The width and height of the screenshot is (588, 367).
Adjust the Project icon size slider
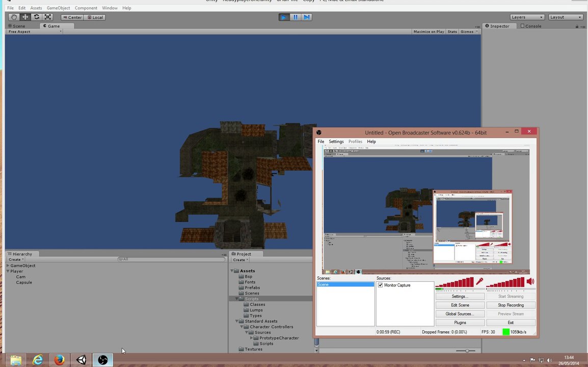[x=465, y=351]
